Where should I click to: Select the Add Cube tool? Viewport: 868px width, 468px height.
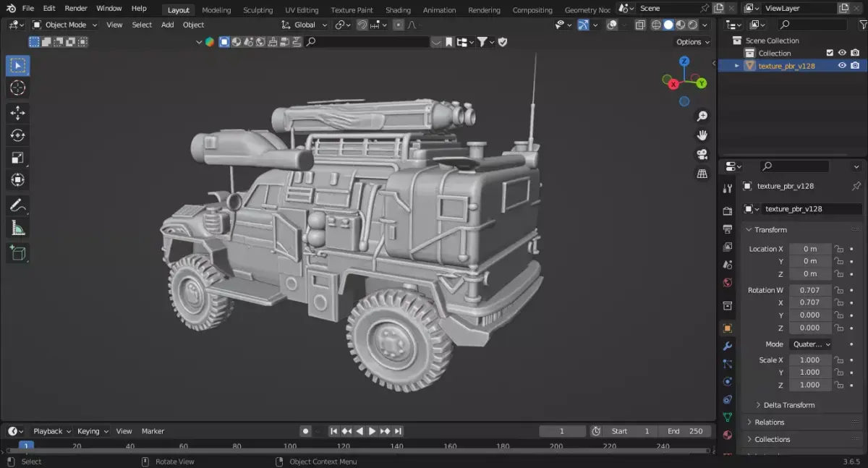(x=18, y=253)
